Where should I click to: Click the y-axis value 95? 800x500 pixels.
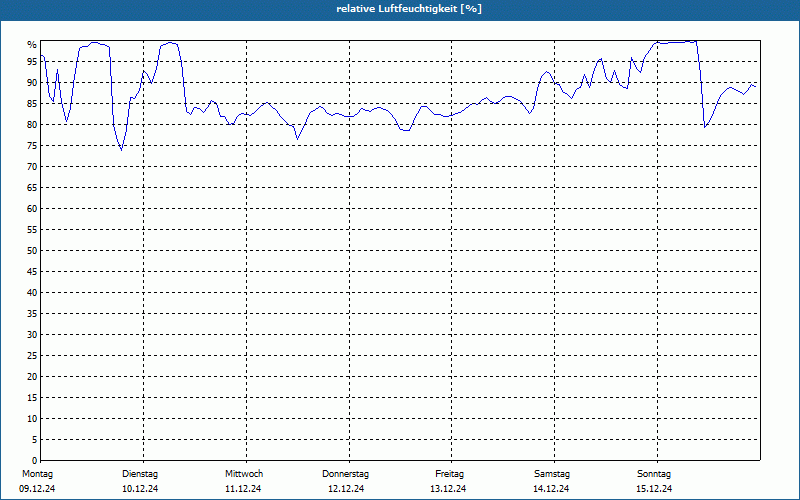point(32,62)
